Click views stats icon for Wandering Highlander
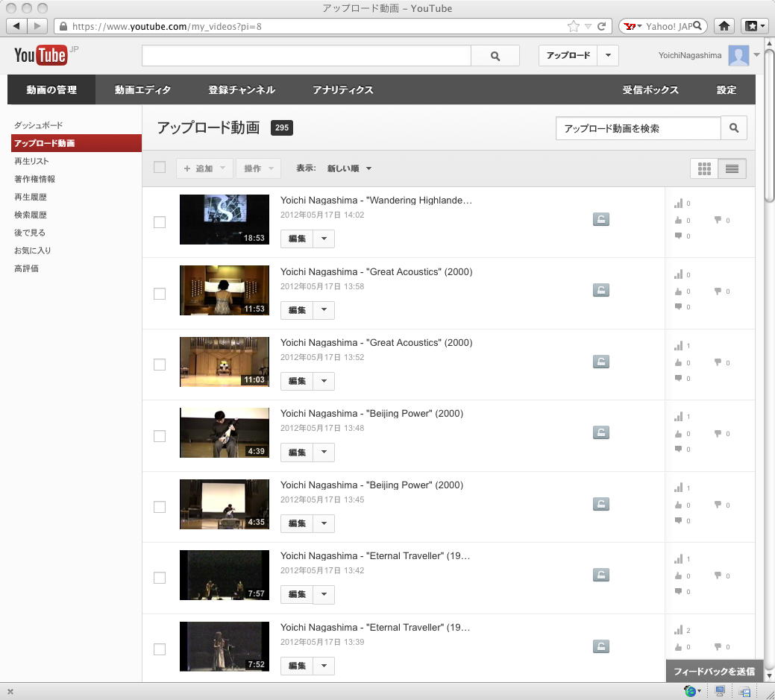775x700 pixels. point(679,203)
